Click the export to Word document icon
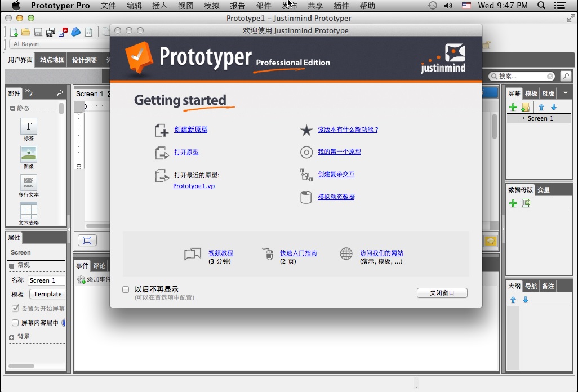 point(63,32)
